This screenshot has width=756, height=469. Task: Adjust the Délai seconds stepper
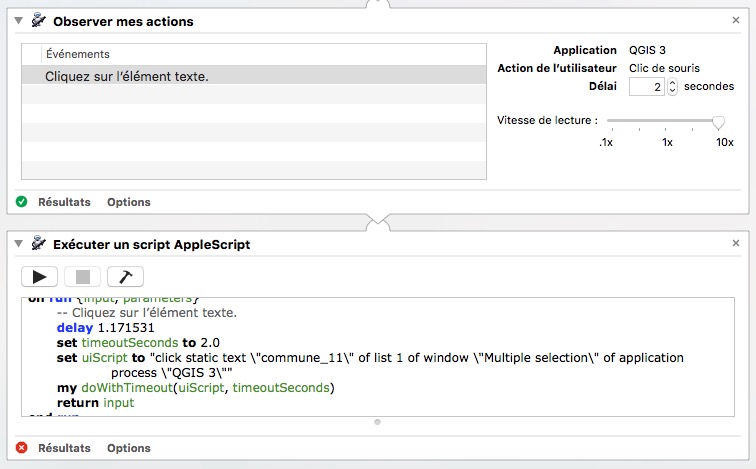(672, 87)
